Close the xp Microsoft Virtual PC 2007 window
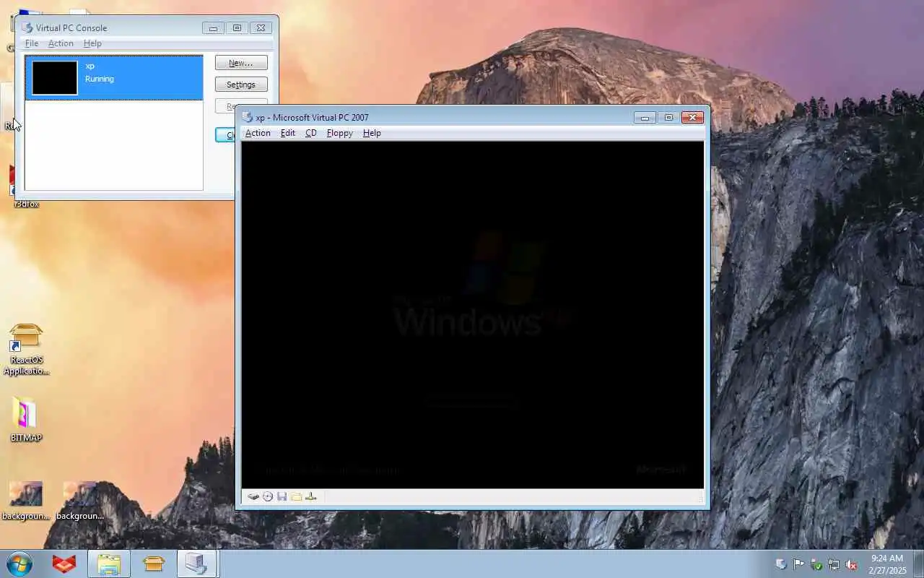The width and height of the screenshot is (924, 578). (693, 117)
